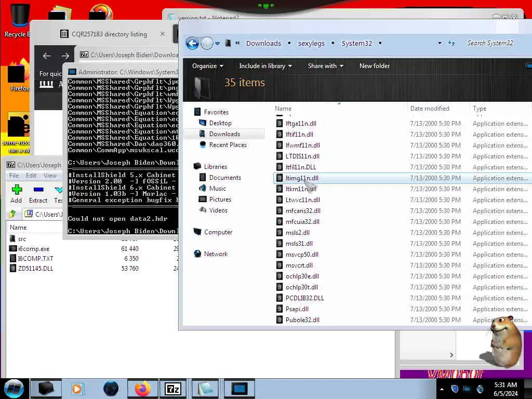Open the Videos library
532x399 pixels.
pos(218,210)
